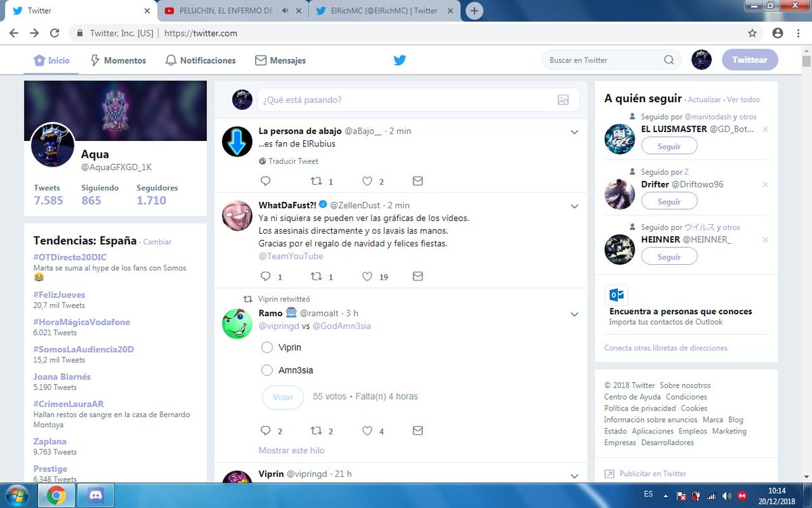
Task: Expand options chevron on La persona de abajo tweet
Action: (x=574, y=132)
